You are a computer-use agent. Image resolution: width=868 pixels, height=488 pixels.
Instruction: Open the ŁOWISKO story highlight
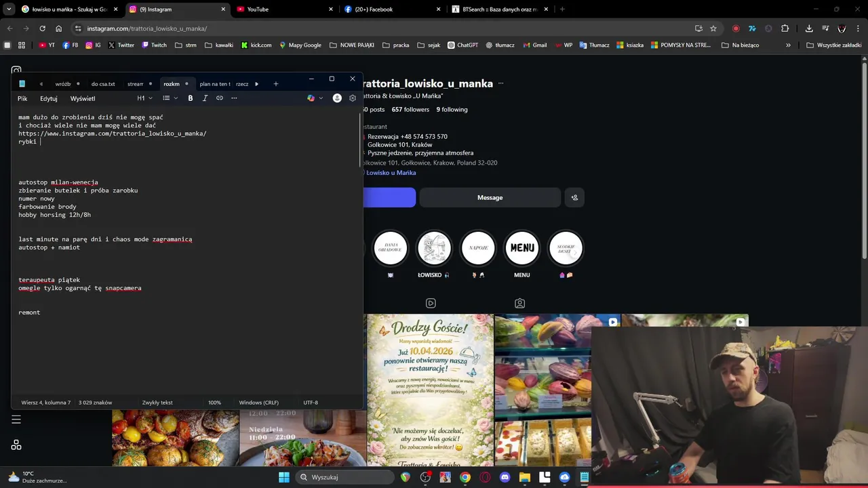(434, 248)
